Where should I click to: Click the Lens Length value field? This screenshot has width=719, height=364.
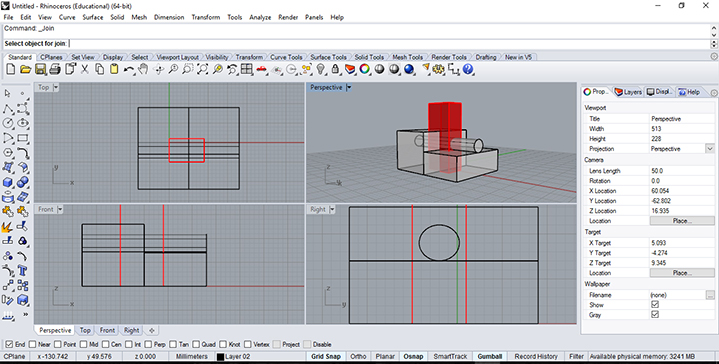(681, 171)
